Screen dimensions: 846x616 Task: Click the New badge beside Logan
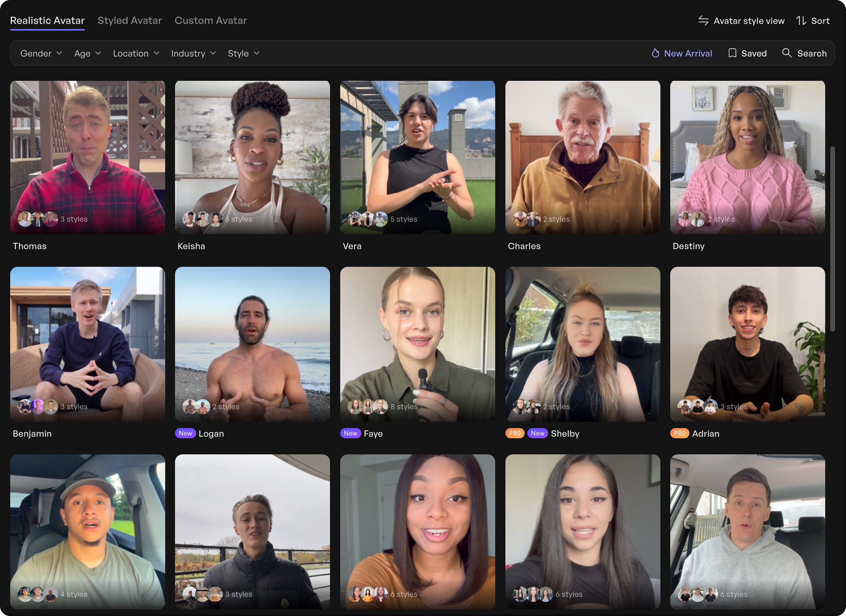tap(185, 433)
